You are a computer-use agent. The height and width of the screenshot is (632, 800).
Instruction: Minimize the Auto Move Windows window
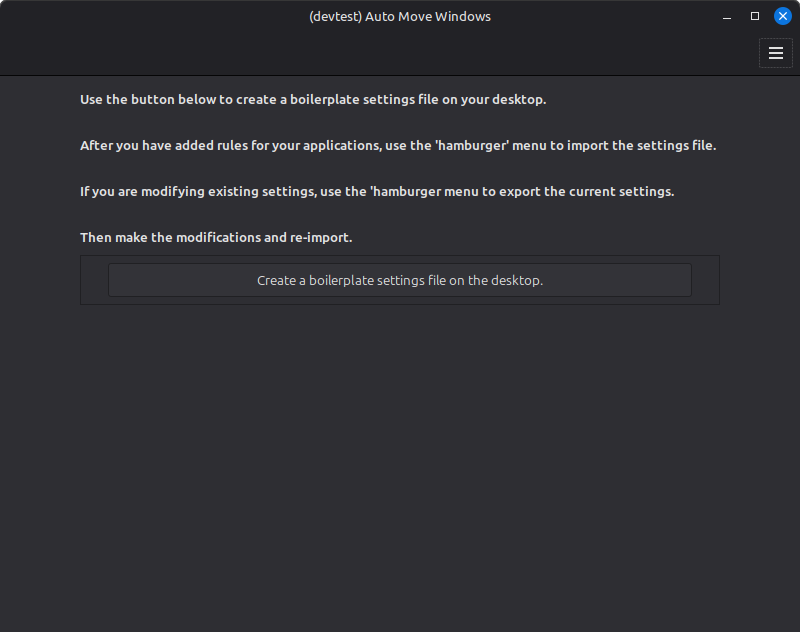tap(727, 16)
